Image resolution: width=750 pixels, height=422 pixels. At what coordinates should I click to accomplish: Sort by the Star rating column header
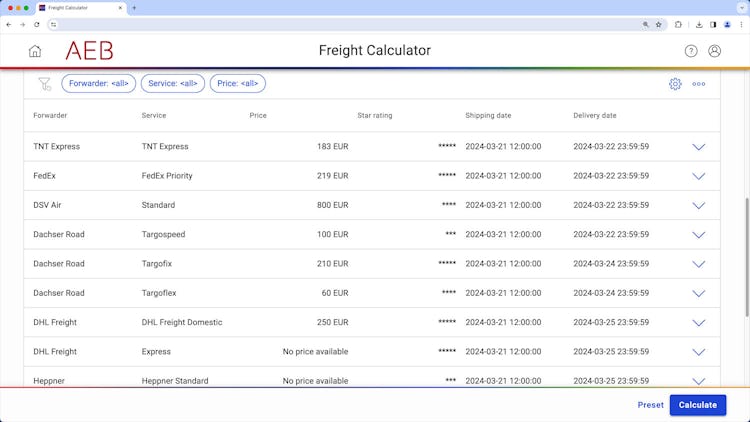[x=375, y=115]
